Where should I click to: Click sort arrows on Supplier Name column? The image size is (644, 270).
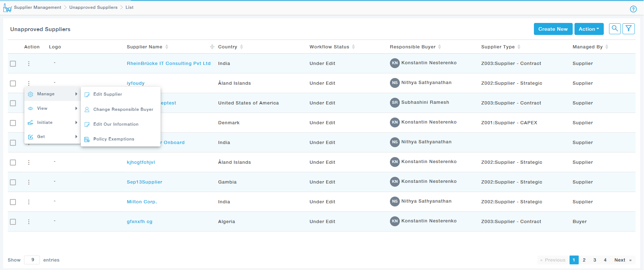[x=167, y=47]
